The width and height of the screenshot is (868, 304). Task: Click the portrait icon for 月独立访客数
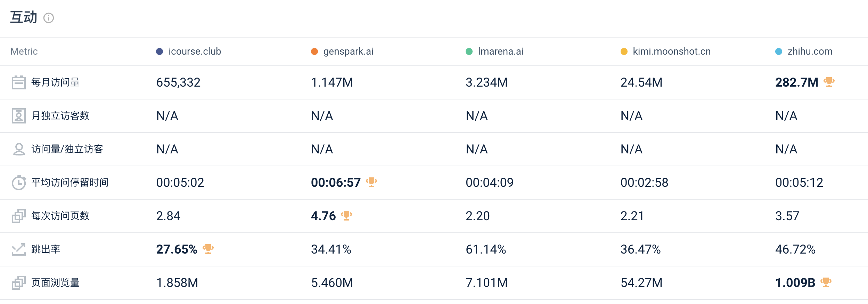click(18, 116)
